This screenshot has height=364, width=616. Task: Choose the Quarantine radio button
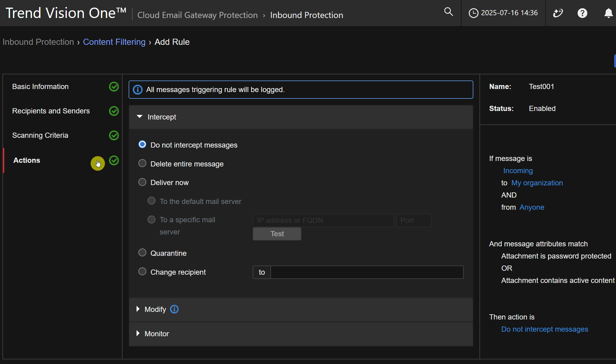tap(142, 253)
